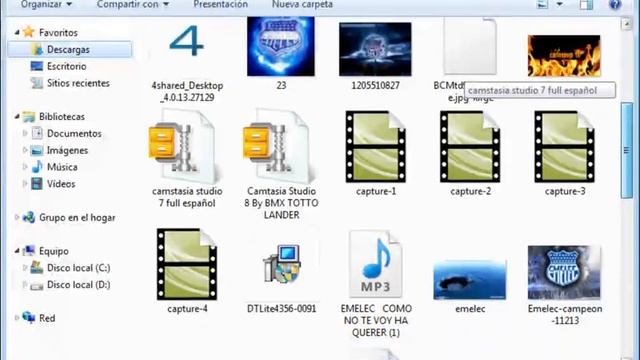The width and height of the screenshot is (640, 360).
Task: Select the image file named 23
Action: pos(281,46)
